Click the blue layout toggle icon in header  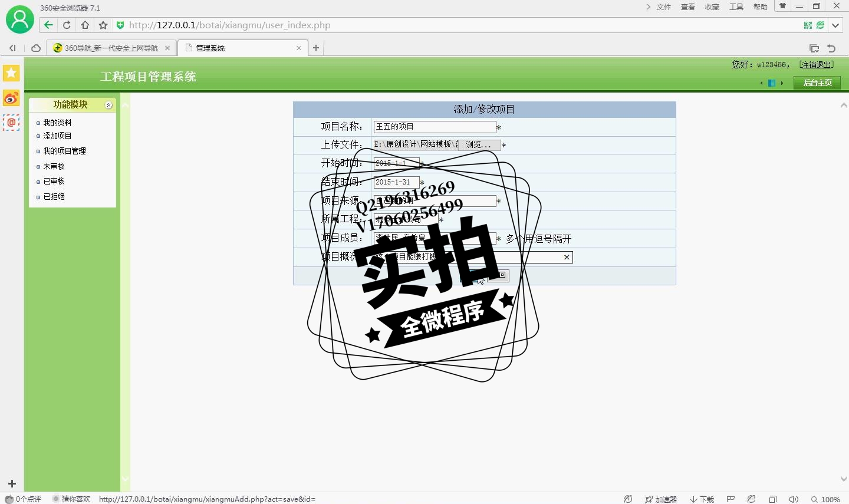click(x=772, y=83)
